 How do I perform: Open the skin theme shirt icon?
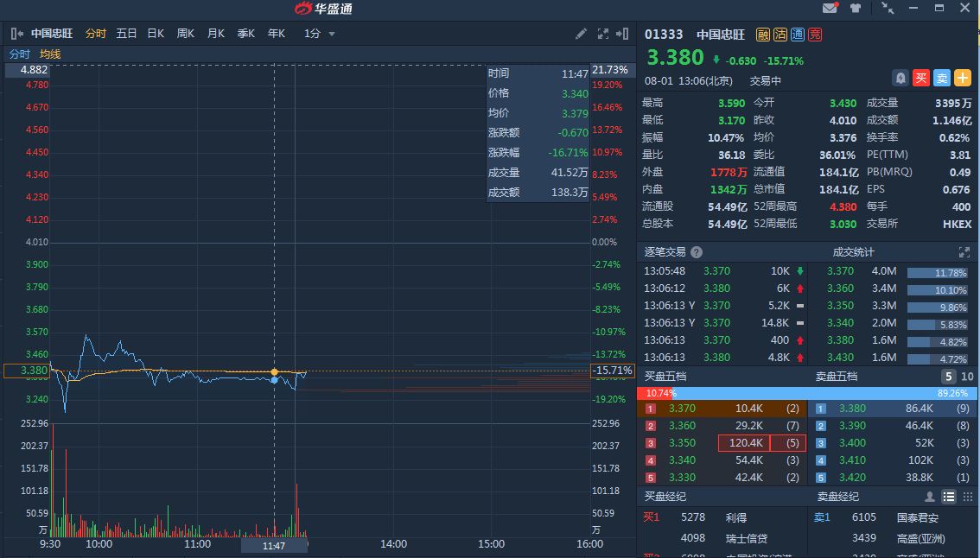pyautogui.click(x=856, y=8)
